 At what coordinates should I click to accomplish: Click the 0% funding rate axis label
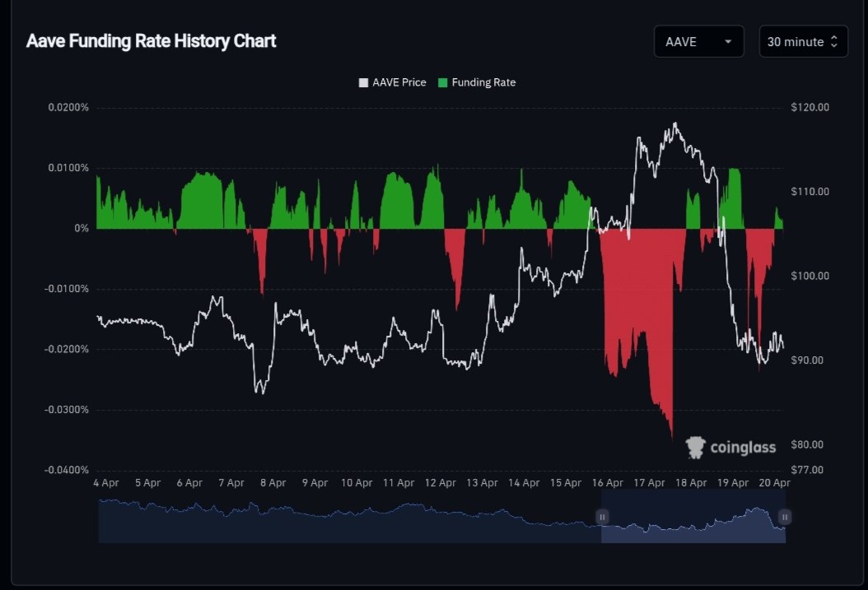(x=81, y=229)
